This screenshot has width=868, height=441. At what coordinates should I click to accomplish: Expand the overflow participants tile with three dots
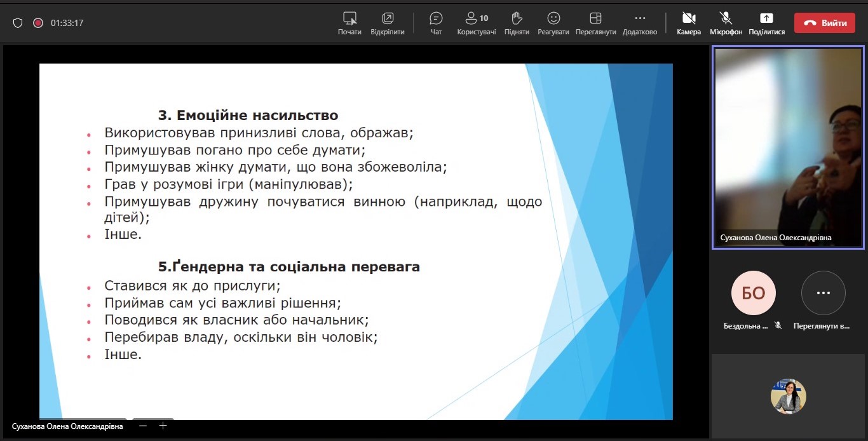pyautogui.click(x=823, y=293)
